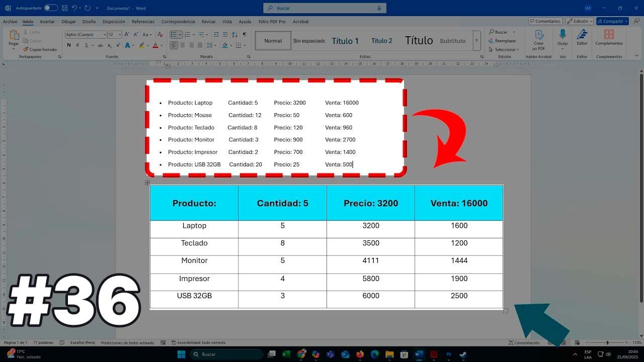
Task: Expand numbered list dropdown
Action: pos(194,35)
